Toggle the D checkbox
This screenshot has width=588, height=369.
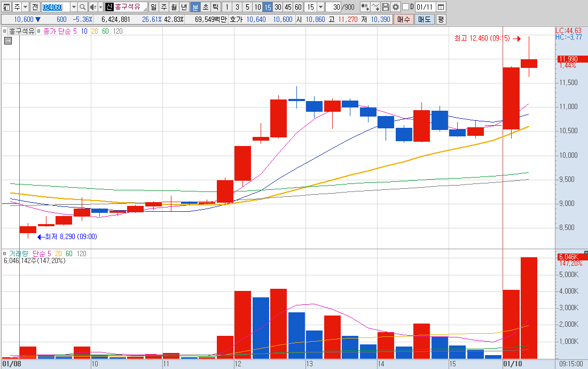405,7
